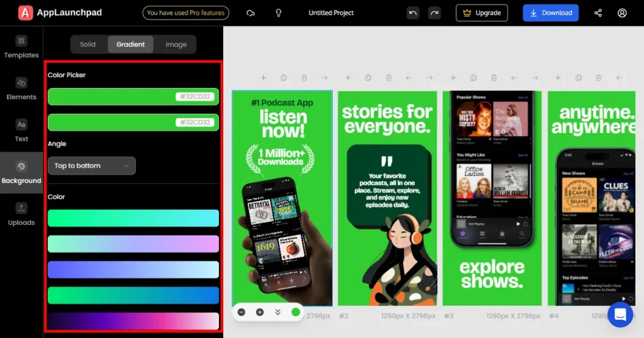The height and width of the screenshot is (338, 644).
Task: Click the Untitled Project name
Action: (x=331, y=13)
